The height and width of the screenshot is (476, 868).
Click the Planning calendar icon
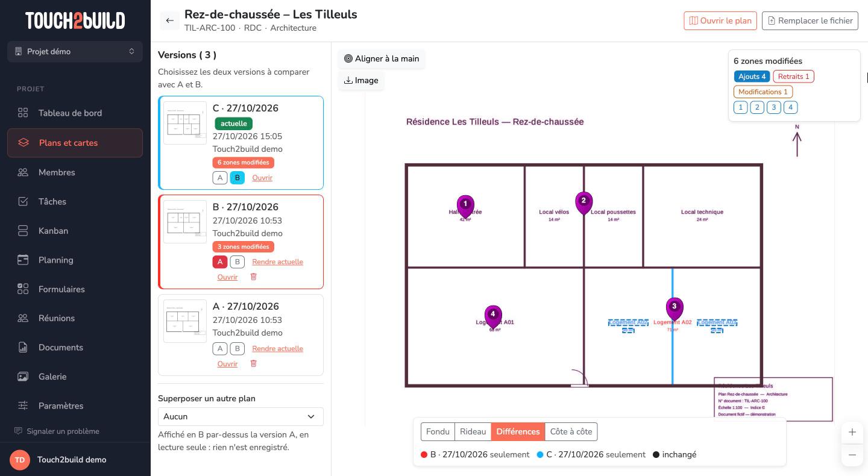pos(23,260)
